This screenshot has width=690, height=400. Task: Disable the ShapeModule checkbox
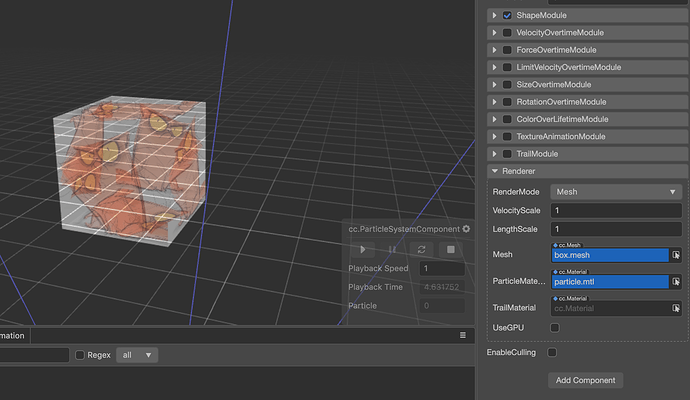507,15
